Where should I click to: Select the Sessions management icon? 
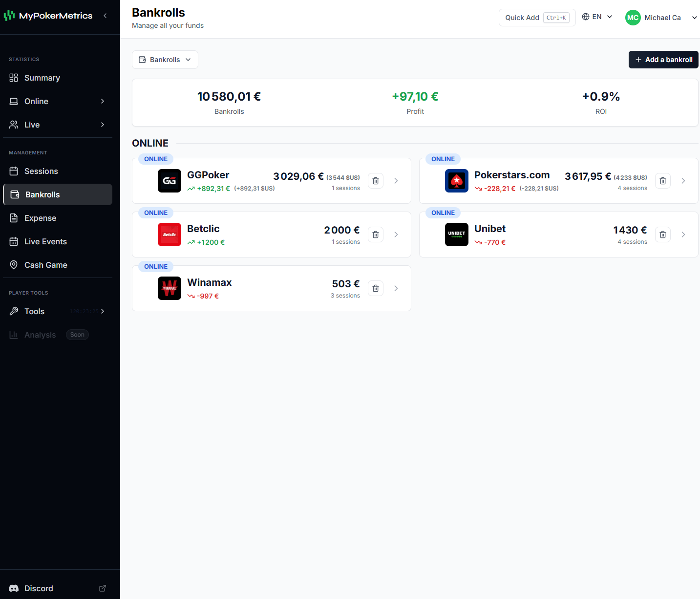coord(14,171)
